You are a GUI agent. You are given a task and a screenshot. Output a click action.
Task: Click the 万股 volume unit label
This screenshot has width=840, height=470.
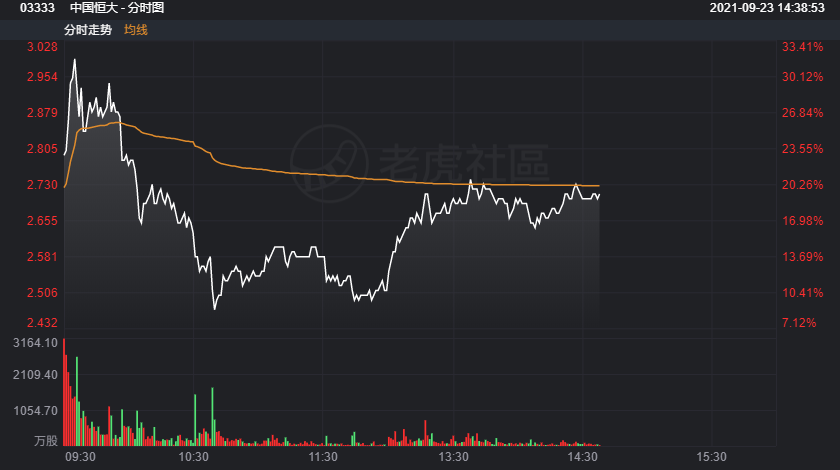[x=46, y=441]
